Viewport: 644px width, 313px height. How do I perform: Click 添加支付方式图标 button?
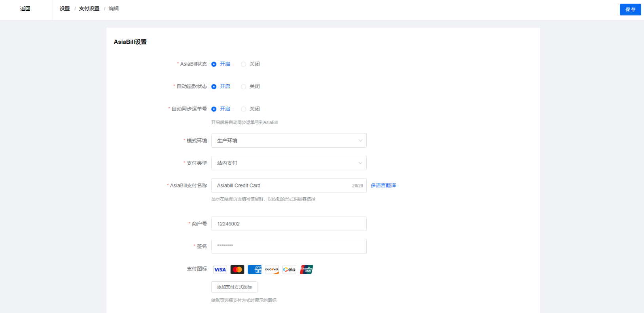pyautogui.click(x=234, y=287)
